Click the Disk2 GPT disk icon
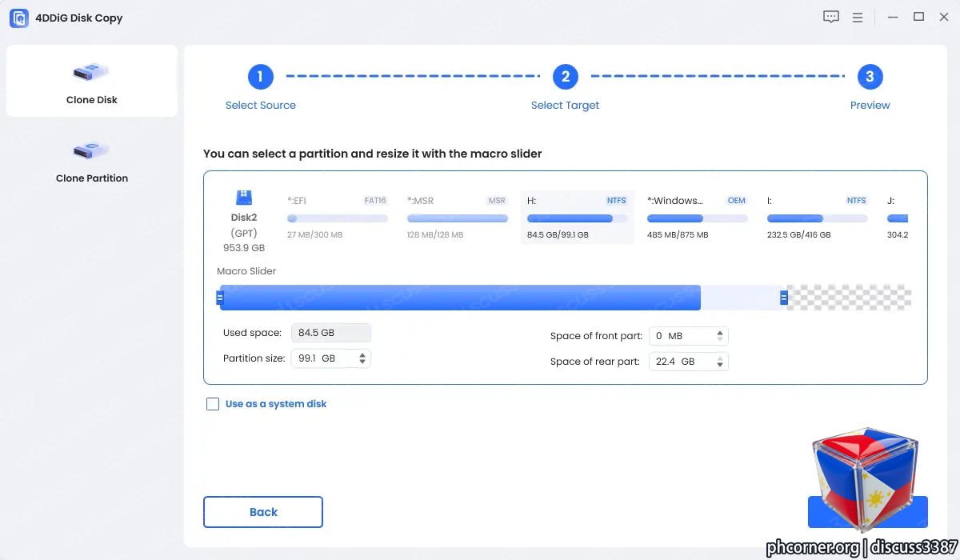The image size is (960, 560). (244, 198)
